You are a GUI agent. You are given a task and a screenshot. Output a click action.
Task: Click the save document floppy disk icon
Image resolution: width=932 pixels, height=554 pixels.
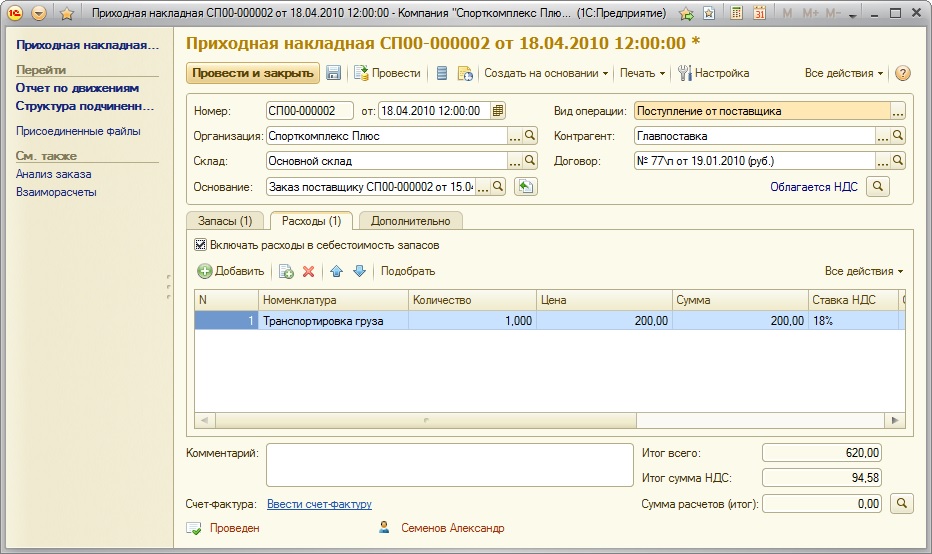tap(334, 73)
